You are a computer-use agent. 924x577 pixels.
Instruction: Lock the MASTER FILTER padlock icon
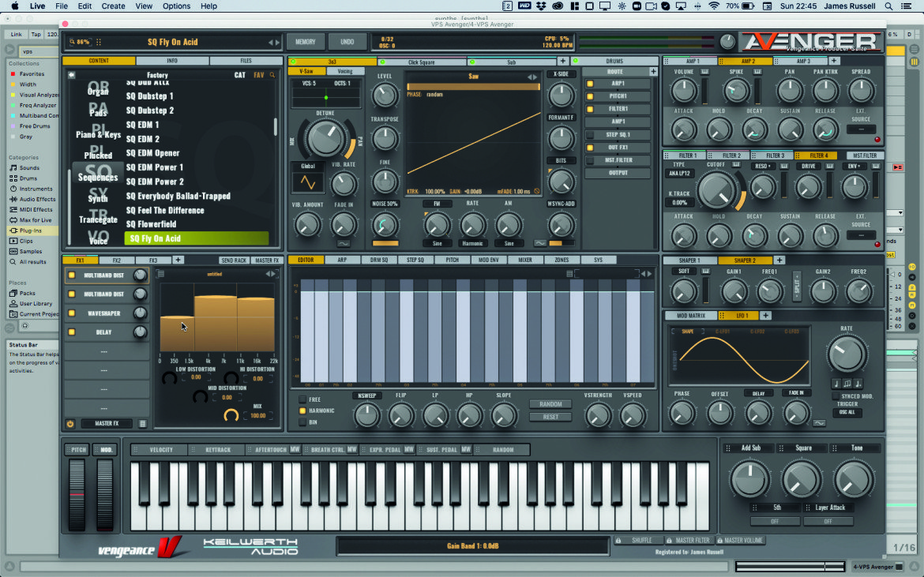click(670, 540)
